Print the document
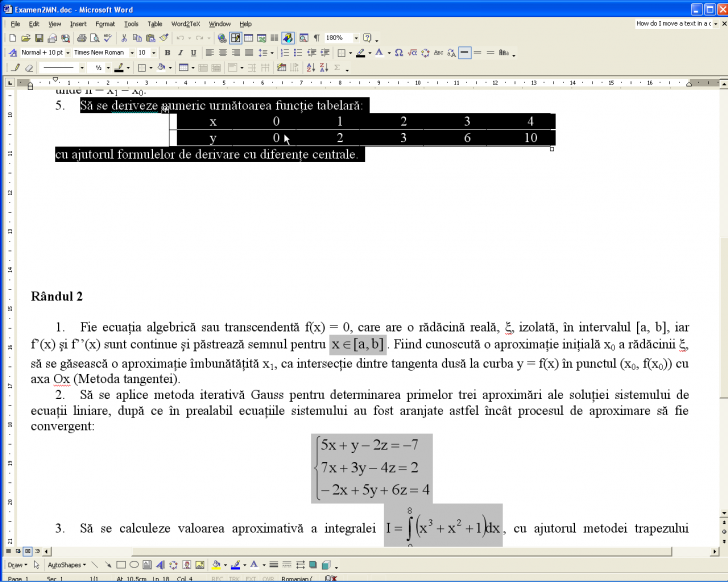 click(82, 38)
